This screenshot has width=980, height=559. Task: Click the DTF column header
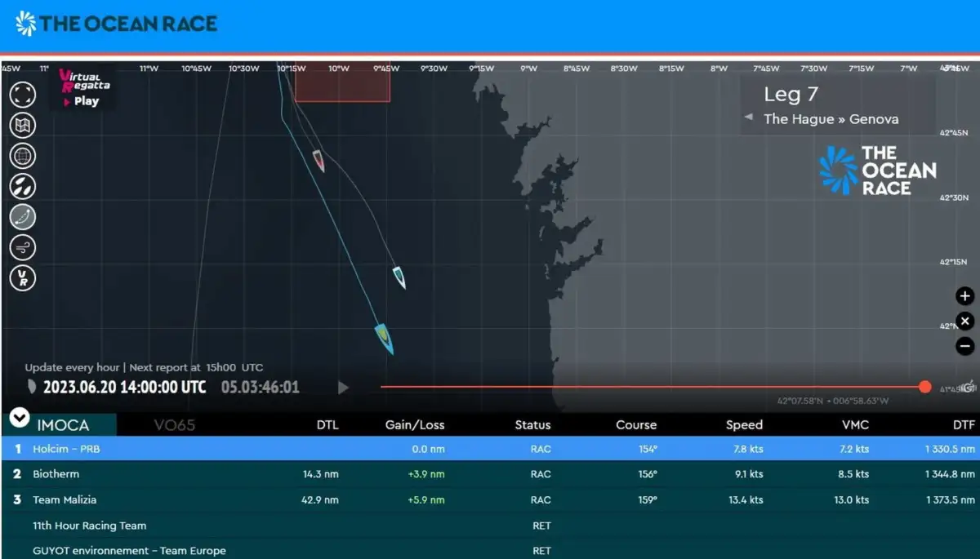click(x=964, y=424)
